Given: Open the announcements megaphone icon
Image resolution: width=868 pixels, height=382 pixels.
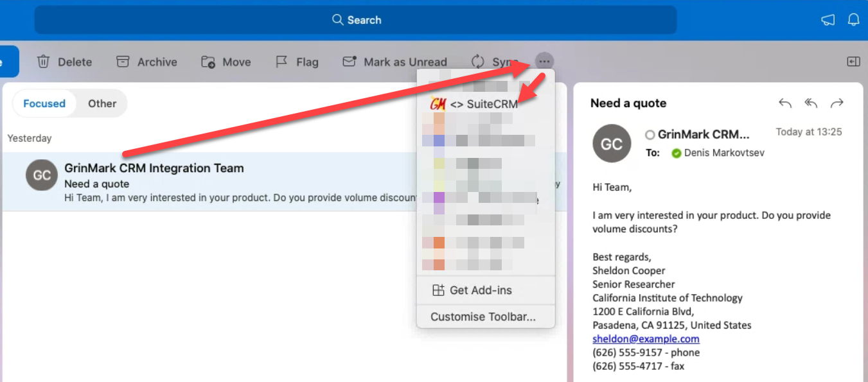Looking at the screenshot, I should pos(828,20).
